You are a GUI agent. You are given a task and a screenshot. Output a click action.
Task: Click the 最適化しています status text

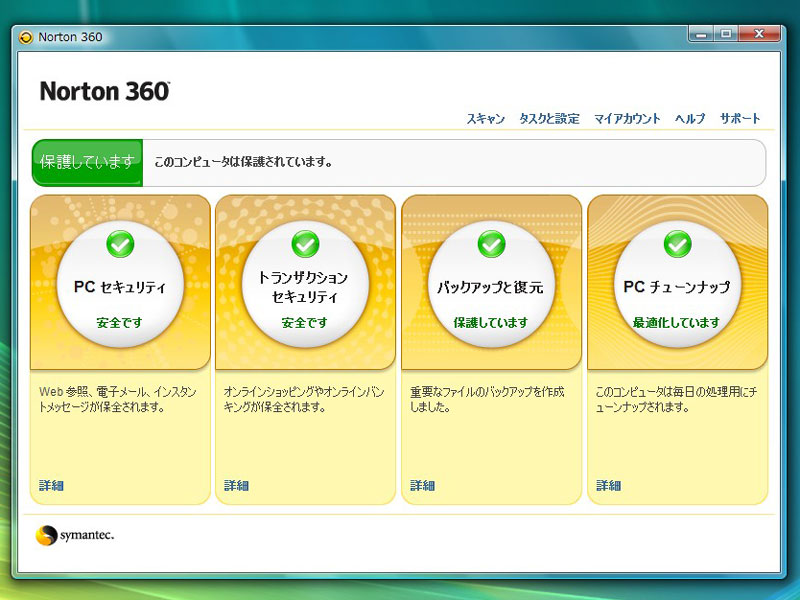[677, 322]
